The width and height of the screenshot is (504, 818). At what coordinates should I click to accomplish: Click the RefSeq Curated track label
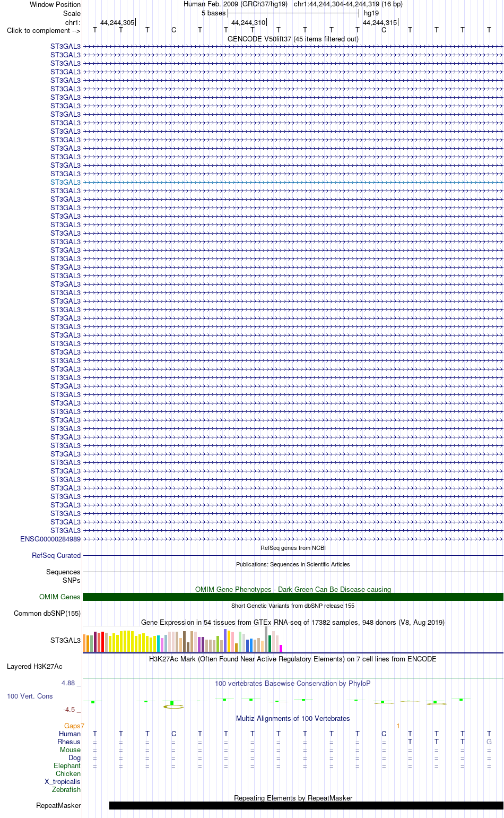click(x=56, y=555)
